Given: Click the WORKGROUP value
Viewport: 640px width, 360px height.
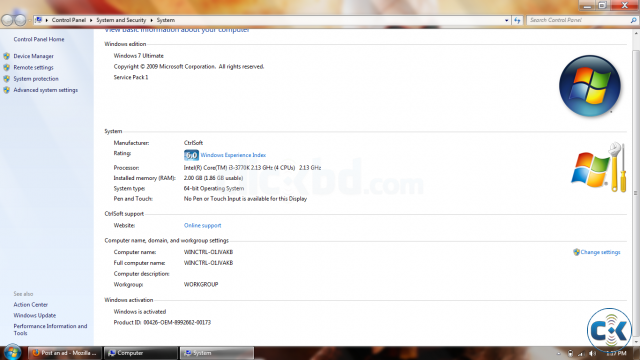Looking at the screenshot, I should pyautogui.click(x=201, y=284).
